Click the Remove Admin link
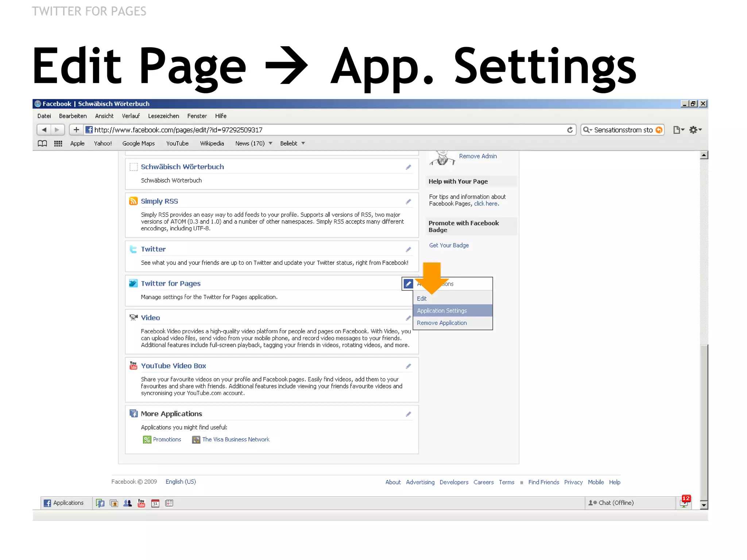The width and height of the screenshot is (747, 560). (x=478, y=156)
